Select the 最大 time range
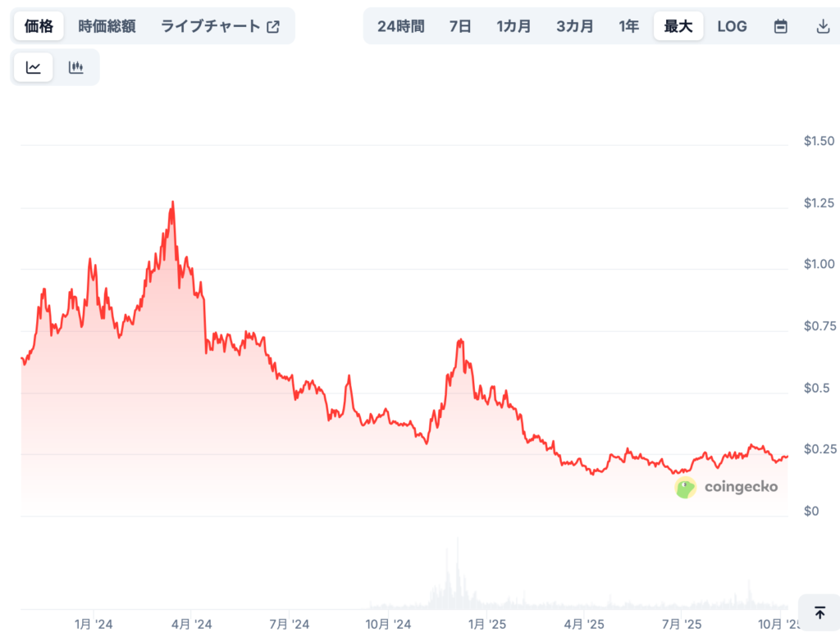Screen dimensions: 840x641 678,26
